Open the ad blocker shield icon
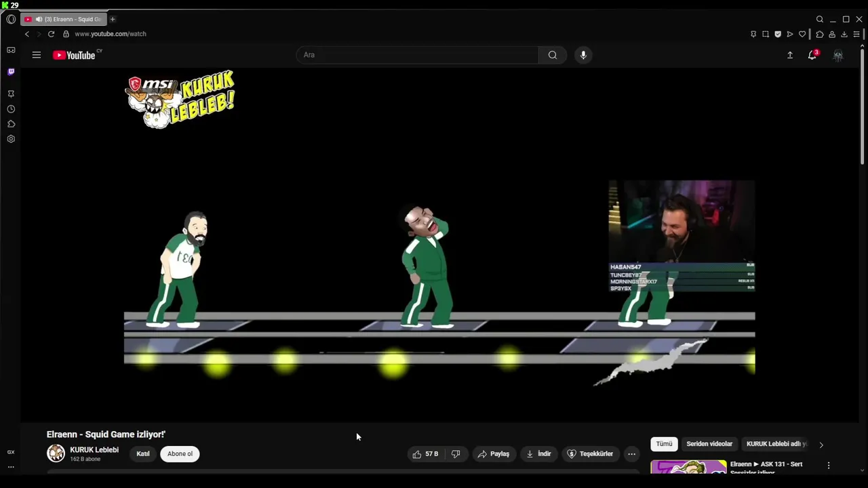The height and width of the screenshot is (488, 868). pyautogui.click(x=778, y=34)
